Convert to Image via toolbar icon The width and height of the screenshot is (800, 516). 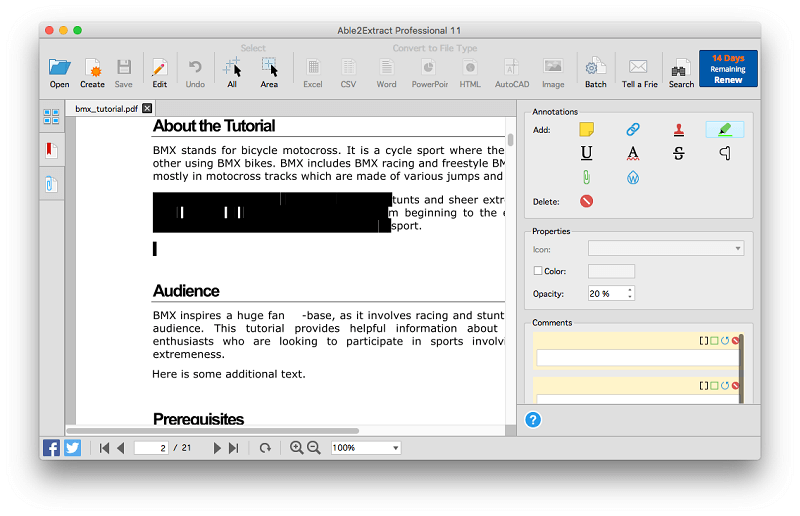click(x=553, y=73)
